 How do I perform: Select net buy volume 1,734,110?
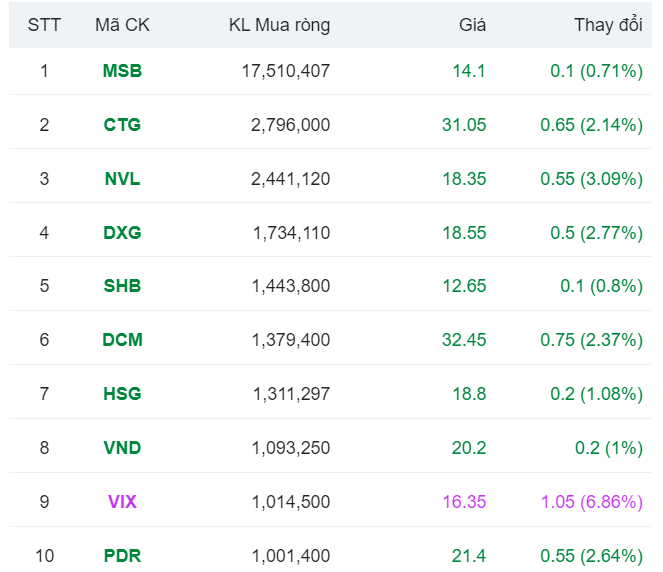[291, 233]
